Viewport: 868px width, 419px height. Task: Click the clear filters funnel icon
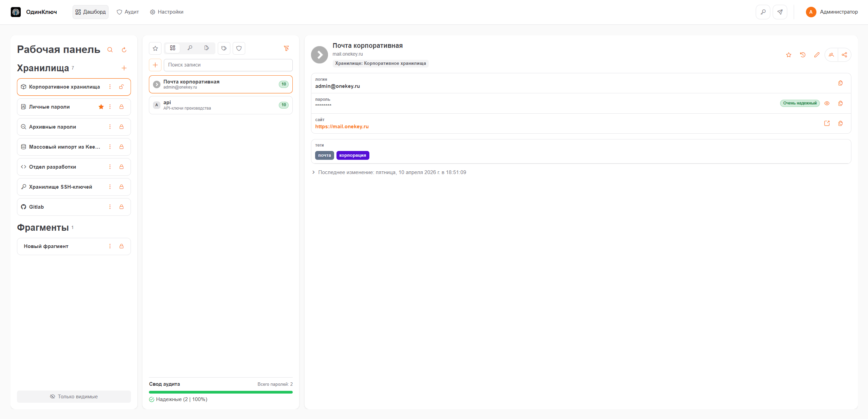286,48
